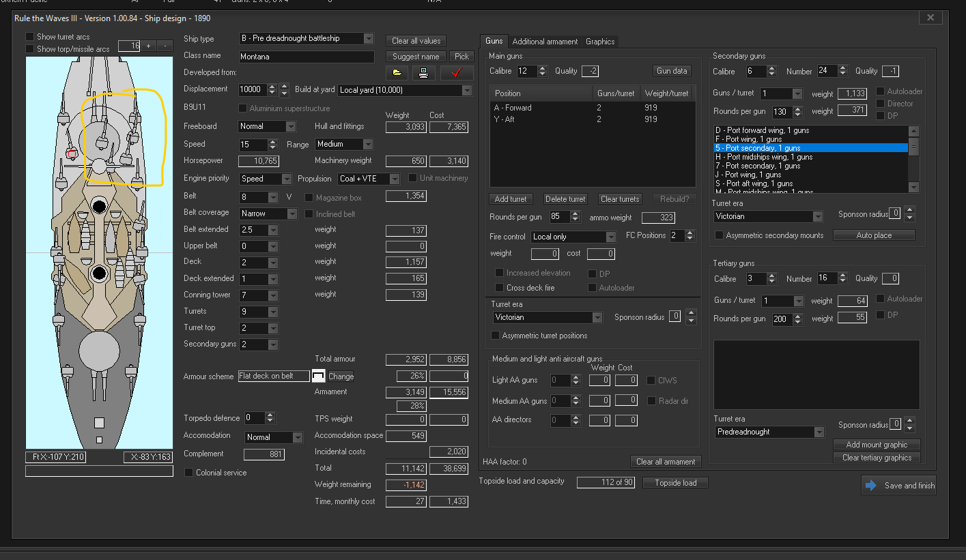Screen dimensions: 966x560
Task: Click the computer auto-design icon
Action: pos(423,73)
